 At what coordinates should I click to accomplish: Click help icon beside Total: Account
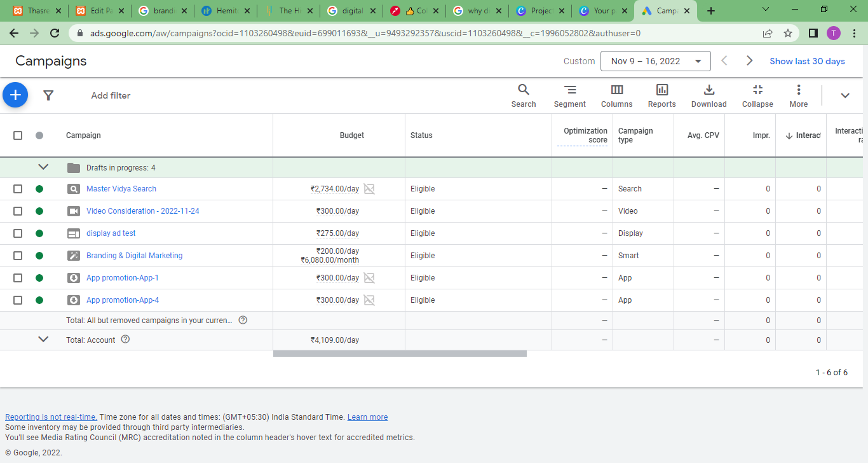click(125, 340)
